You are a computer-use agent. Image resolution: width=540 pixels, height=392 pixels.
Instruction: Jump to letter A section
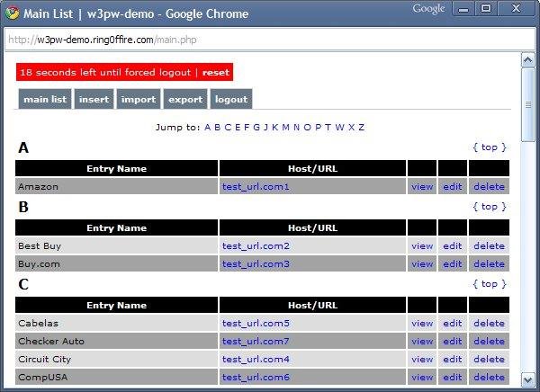pyautogui.click(x=207, y=128)
